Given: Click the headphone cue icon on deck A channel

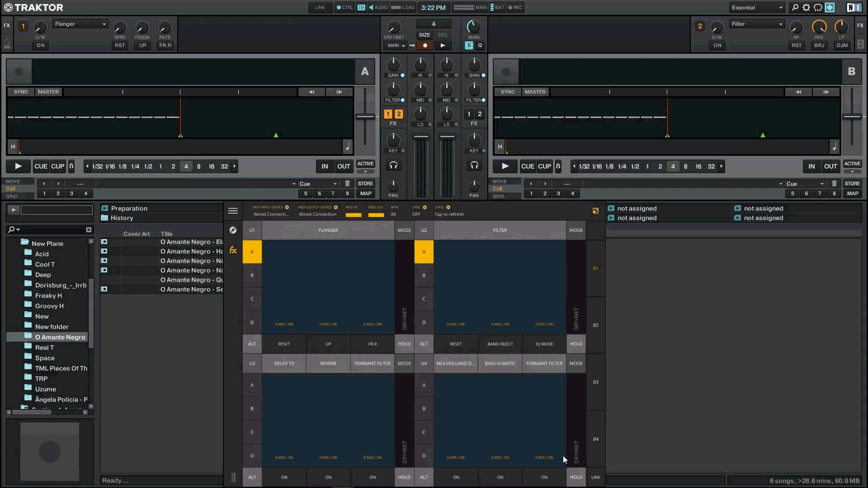Looking at the screenshot, I should [x=393, y=165].
